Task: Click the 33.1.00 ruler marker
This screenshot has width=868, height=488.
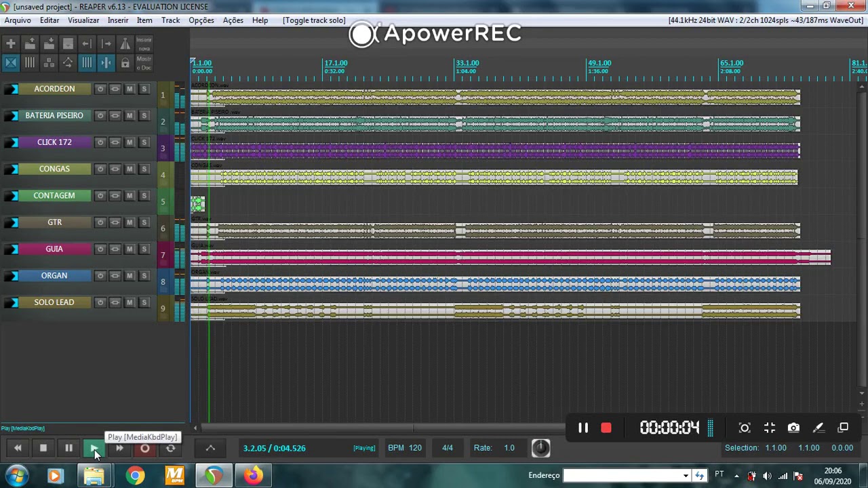Action: point(467,63)
